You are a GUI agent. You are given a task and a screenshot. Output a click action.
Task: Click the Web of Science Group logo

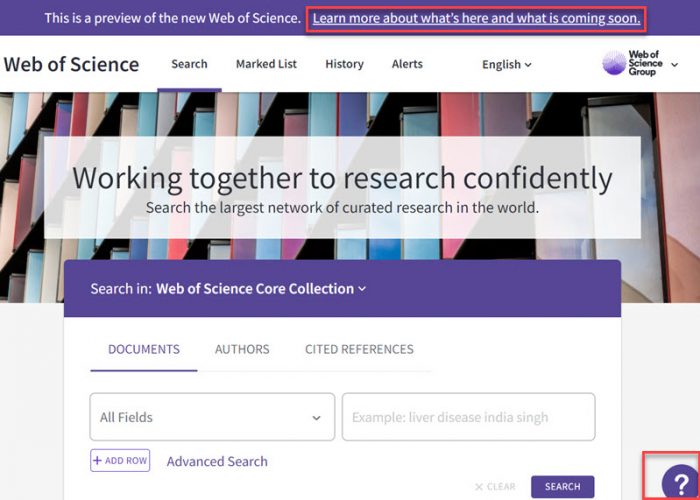tap(632, 63)
